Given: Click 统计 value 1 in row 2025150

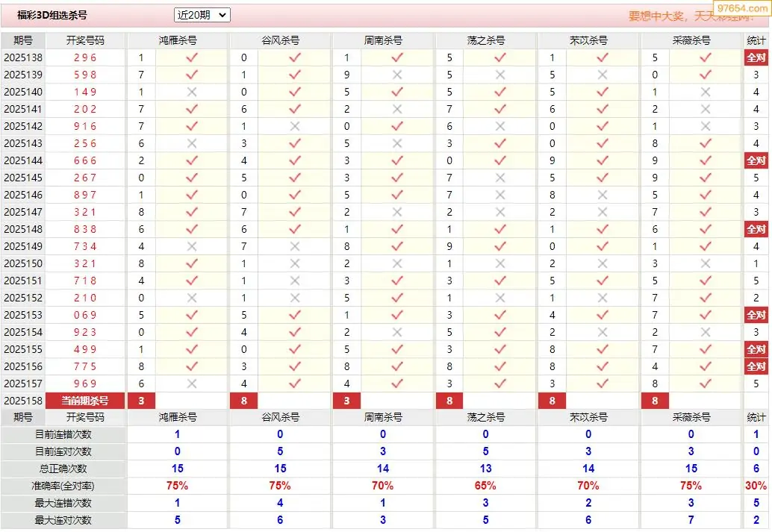Looking at the screenshot, I should (x=756, y=263).
